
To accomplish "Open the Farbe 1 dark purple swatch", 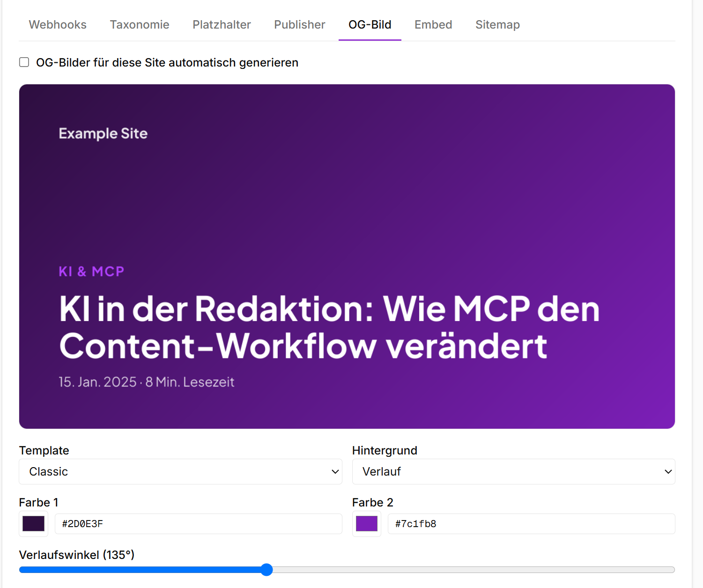I will 34,524.
